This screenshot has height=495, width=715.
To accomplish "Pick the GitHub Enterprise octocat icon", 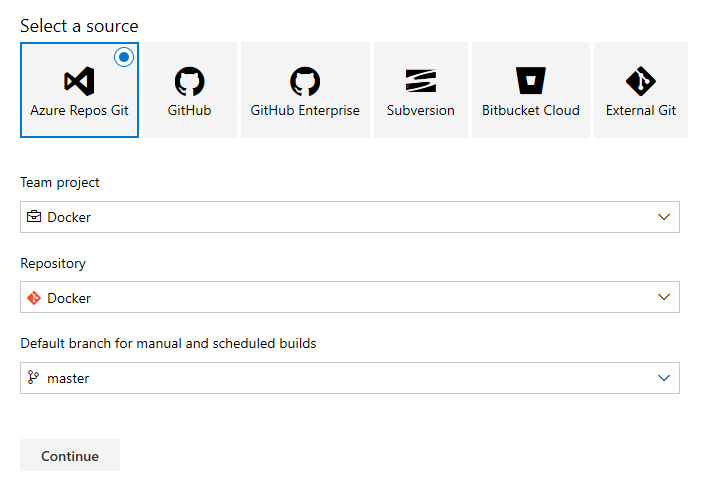I will click(305, 81).
